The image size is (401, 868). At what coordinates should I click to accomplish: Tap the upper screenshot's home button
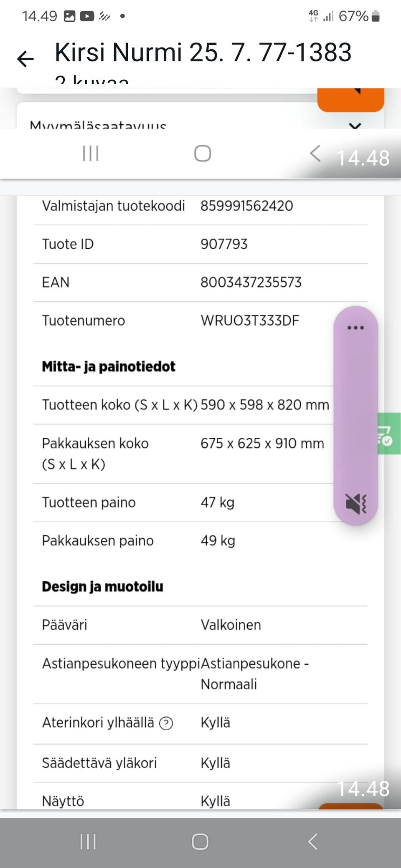click(x=203, y=154)
